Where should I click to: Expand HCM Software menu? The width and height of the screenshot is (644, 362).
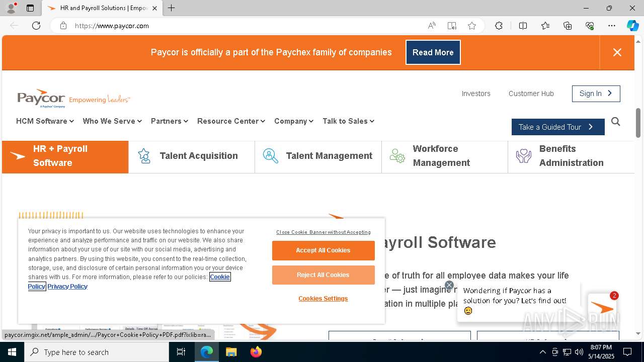pos(45,121)
